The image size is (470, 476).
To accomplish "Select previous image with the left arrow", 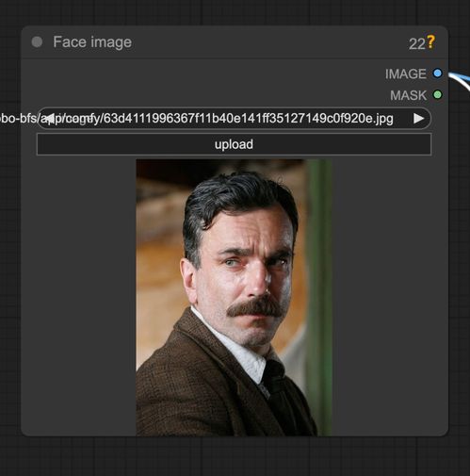I will point(49,118).
